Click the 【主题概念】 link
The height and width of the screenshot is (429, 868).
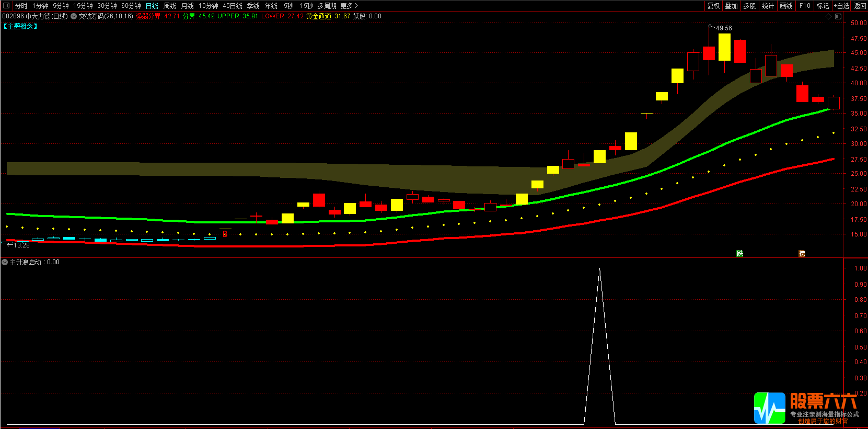20,26
